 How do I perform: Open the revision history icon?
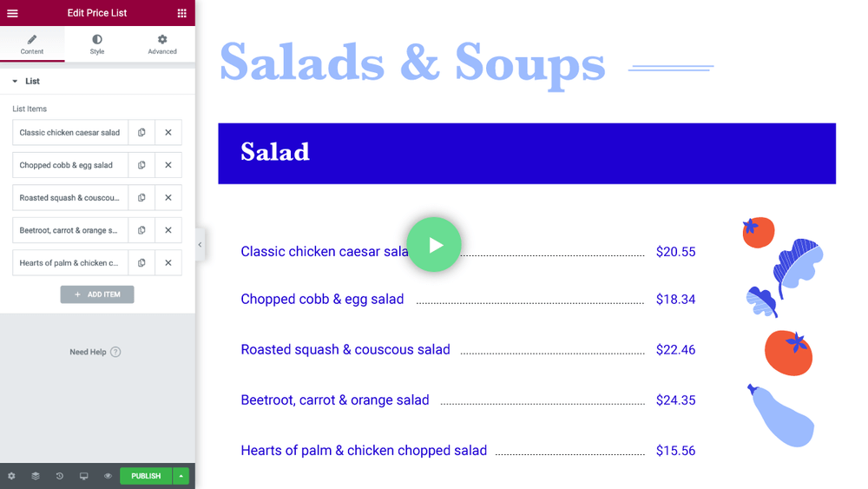point(60,476)
